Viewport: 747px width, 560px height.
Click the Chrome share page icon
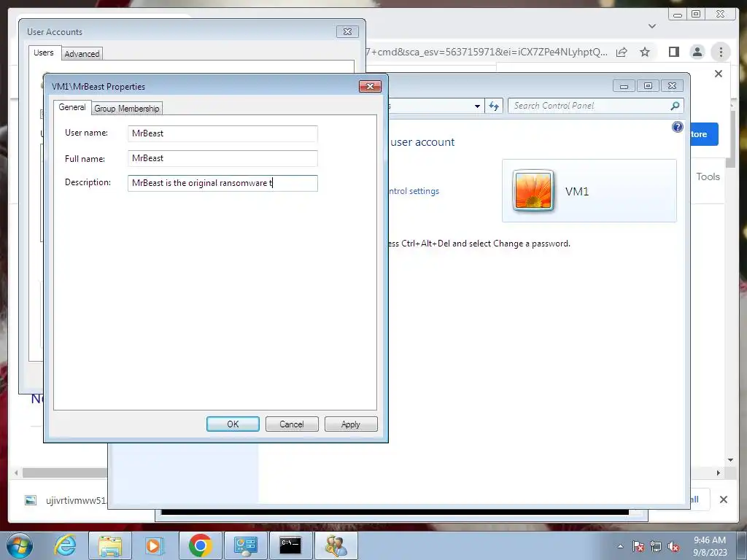click(x=622, y=52)
